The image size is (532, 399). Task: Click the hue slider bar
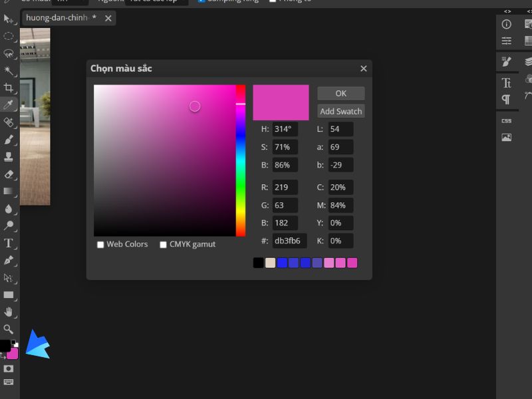pyautogui.click(x=241, y=160)
